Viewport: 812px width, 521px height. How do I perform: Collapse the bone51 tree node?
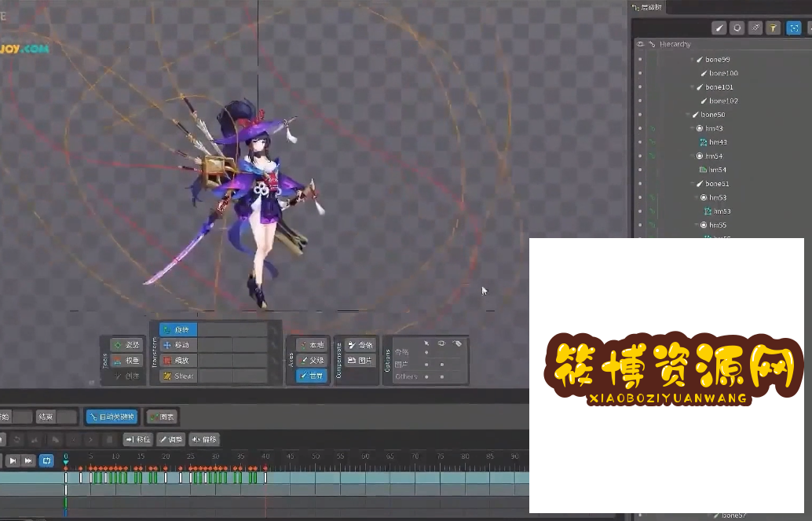coord(693,184)
